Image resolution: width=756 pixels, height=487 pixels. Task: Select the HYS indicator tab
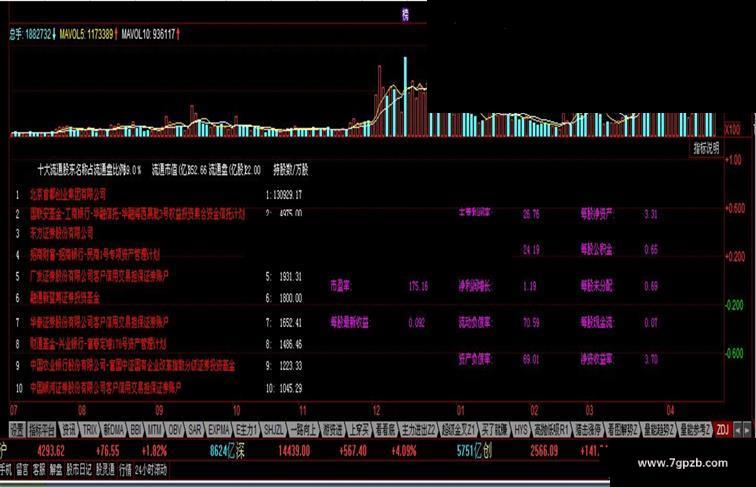click(x=521, y=430)
